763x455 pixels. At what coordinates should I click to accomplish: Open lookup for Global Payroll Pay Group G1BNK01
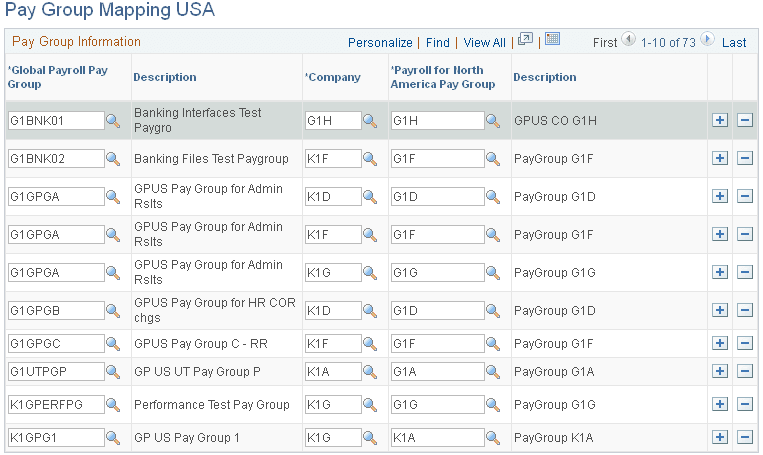pyautogui.click(x=113, y=121)
